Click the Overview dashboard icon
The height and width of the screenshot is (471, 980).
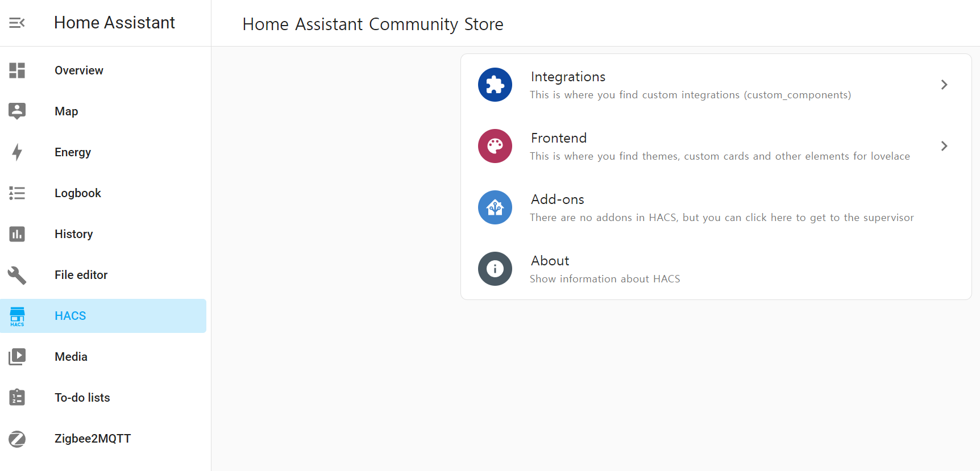tap(17, 70)
